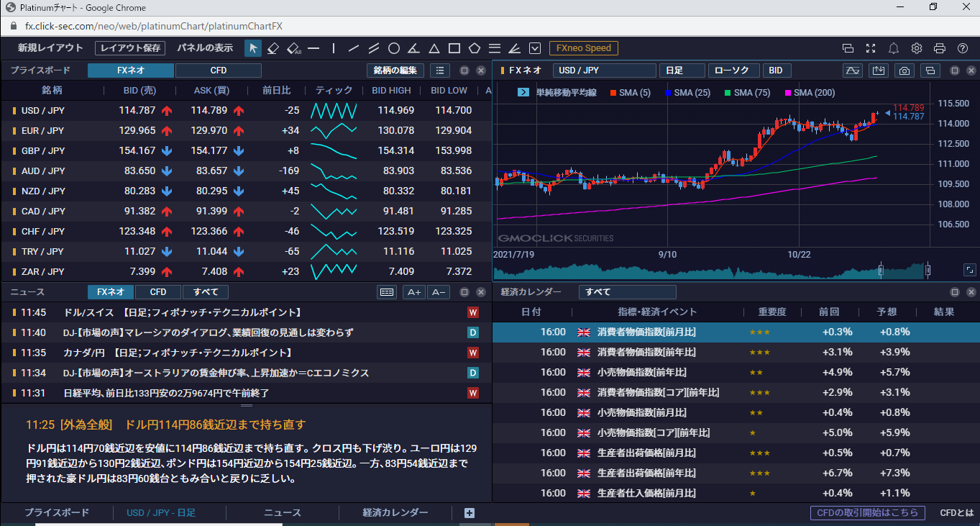The image size is (980, 526).
Task: Take a chart snapshot with camera icon
Action: click(x=905, y=71)
